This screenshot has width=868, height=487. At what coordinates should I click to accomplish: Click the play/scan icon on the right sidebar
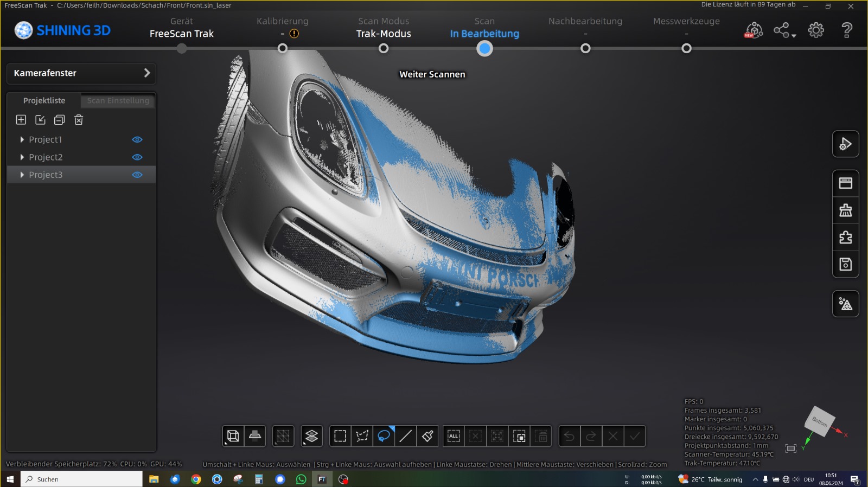846,144
